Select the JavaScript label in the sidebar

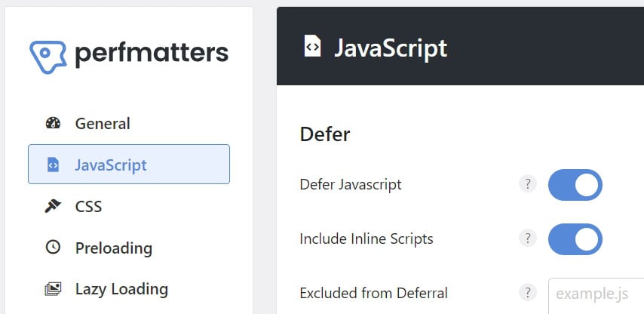pos(111,165)
